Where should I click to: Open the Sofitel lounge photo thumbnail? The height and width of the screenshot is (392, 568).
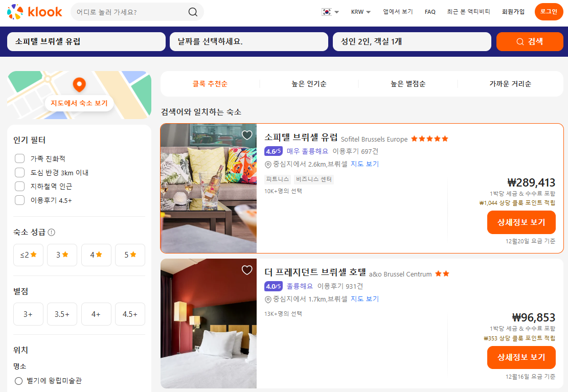click(209, 189)
